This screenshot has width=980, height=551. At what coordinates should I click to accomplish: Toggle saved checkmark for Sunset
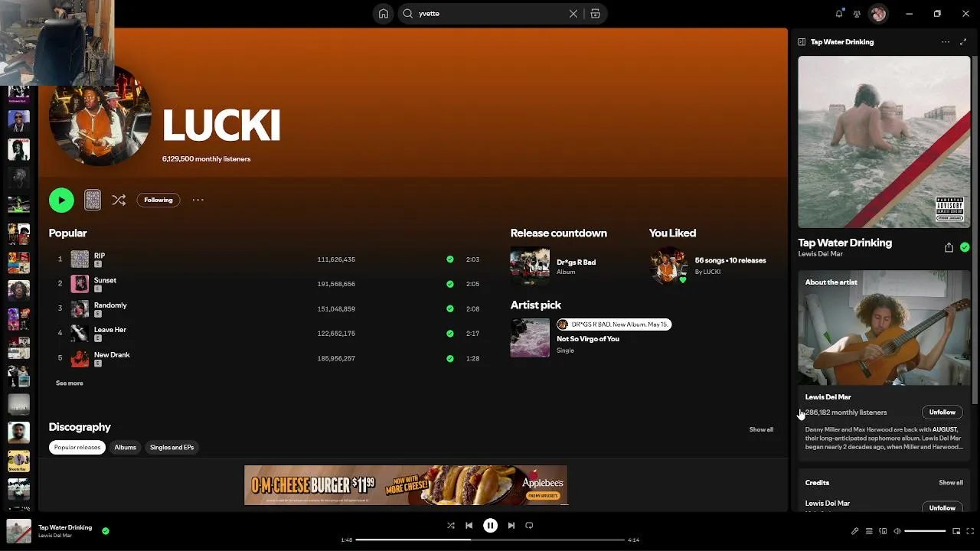pos(449,284)
